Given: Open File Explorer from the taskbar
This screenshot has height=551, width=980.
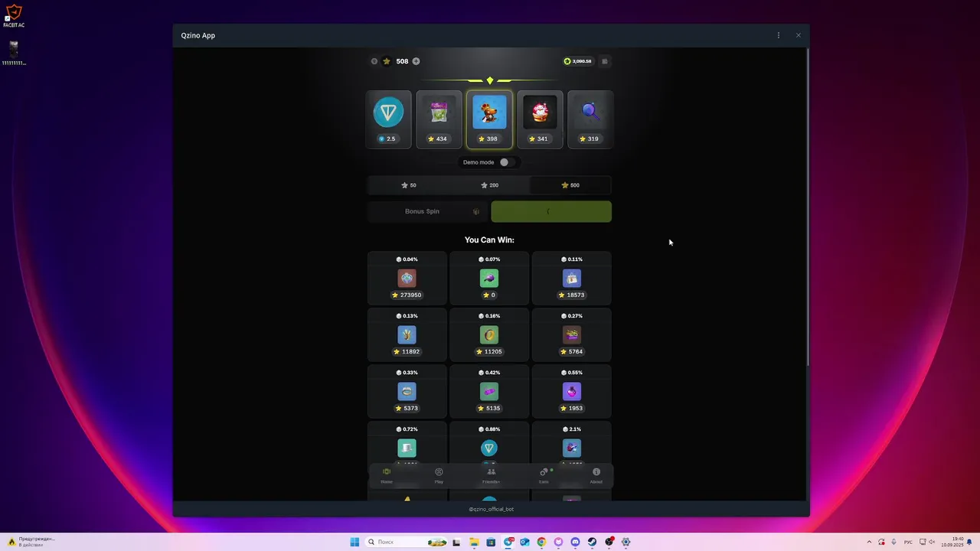Looking at the screenshot, I should tap(474, 542).
